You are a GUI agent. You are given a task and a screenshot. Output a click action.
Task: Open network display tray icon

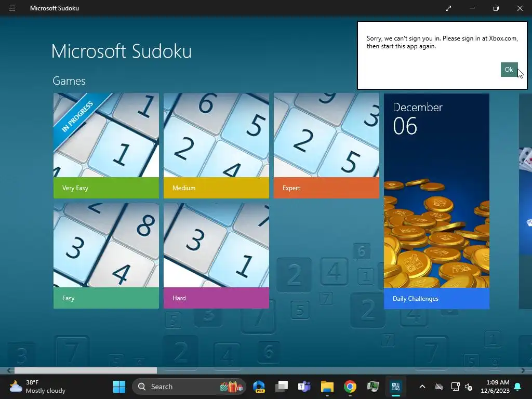pos(455,387)
